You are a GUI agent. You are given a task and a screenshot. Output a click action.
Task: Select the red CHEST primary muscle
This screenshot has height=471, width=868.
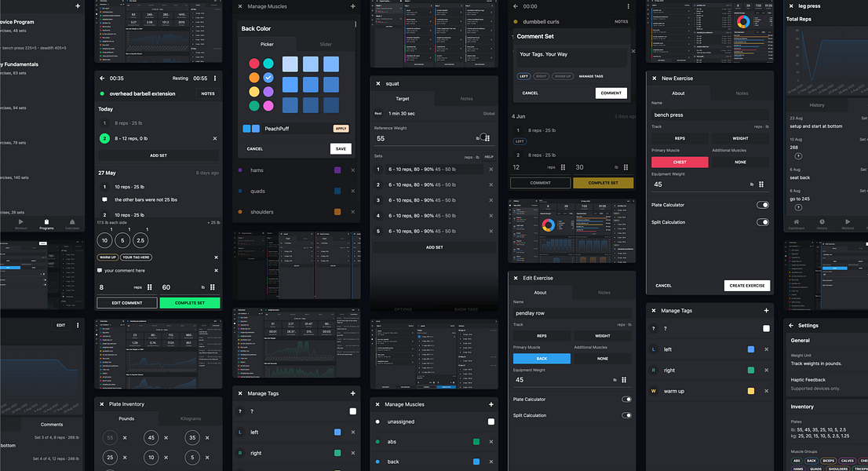pyautogui.click(x=680, y=162)
